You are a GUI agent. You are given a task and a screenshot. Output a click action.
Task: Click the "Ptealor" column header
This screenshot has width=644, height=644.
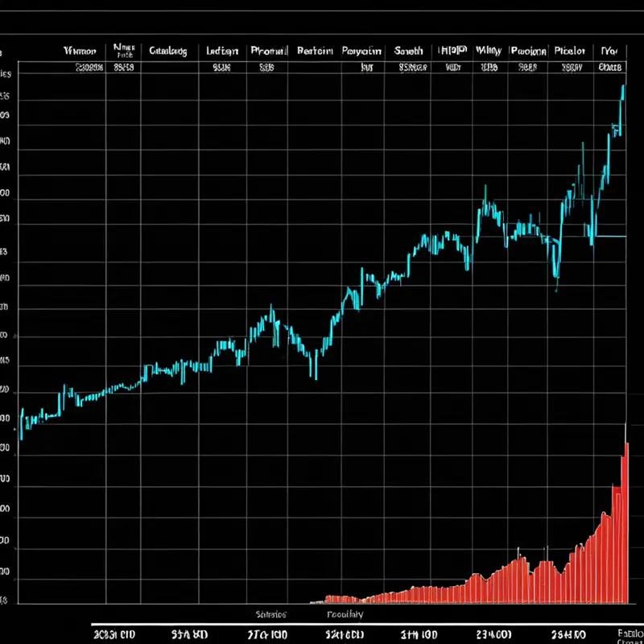[569, 51]
